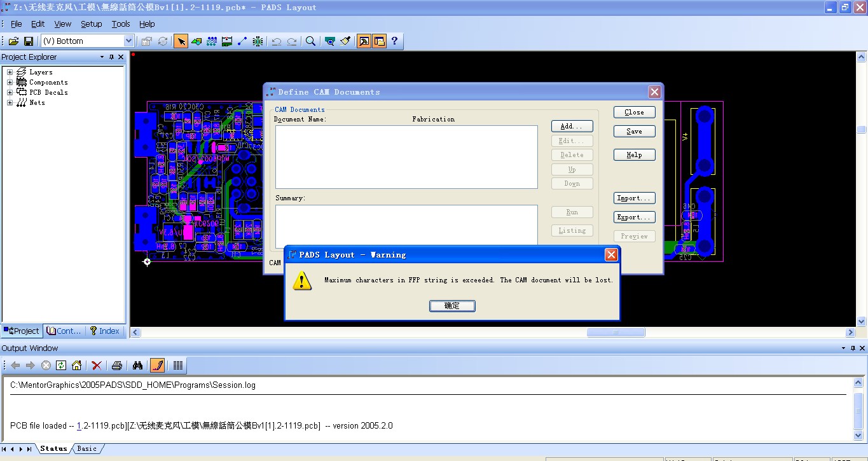Click binoculars Find icon in Output Window
868x461 pixels.
click(137, 365)
